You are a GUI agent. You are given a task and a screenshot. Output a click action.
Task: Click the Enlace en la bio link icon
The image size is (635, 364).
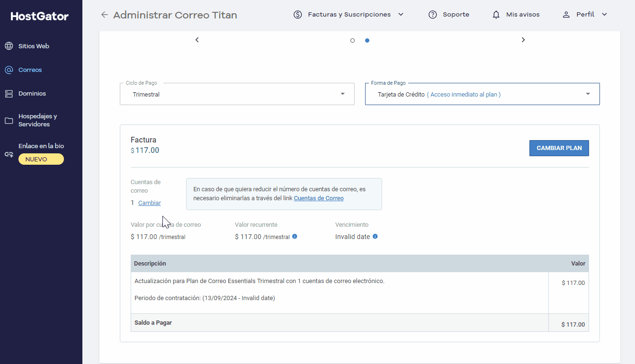9,154
